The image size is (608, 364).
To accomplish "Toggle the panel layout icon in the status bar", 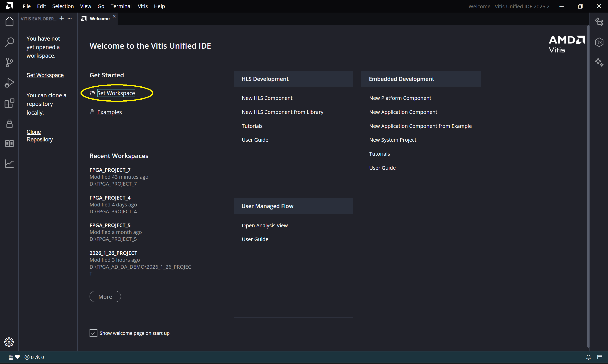I will pyautogui.click(x=600, y=357).
